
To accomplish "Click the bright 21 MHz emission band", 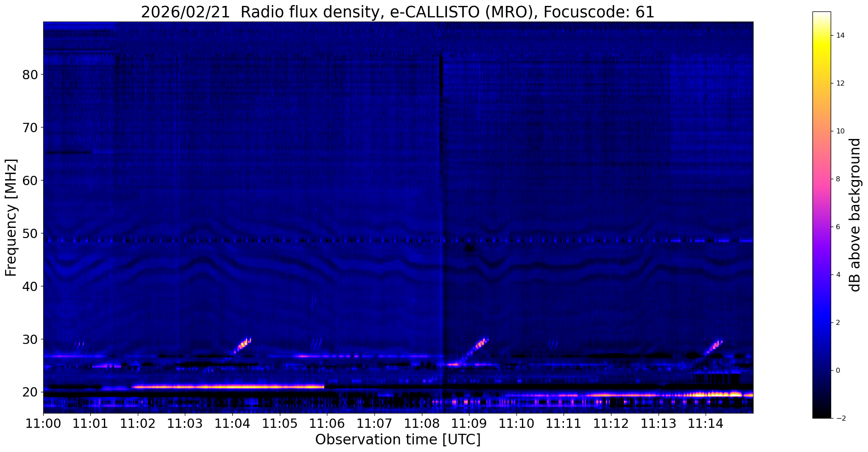I will click(228, 386).
